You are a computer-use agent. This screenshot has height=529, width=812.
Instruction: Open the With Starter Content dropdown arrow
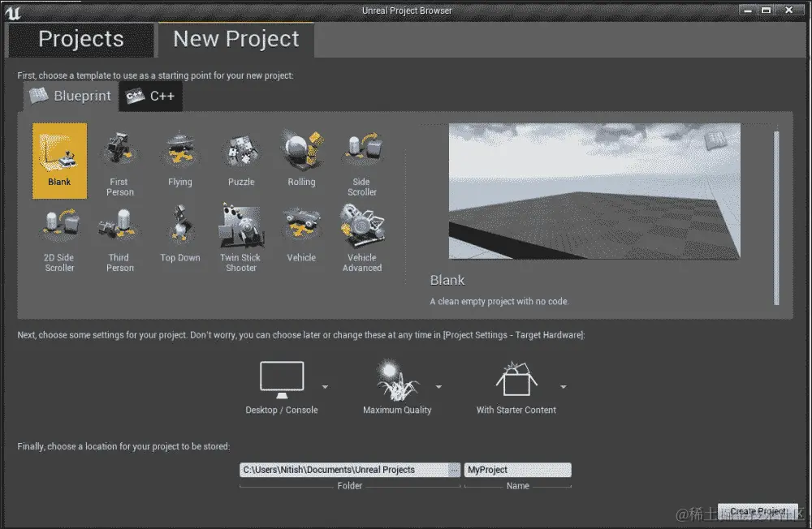click(563, 387)
